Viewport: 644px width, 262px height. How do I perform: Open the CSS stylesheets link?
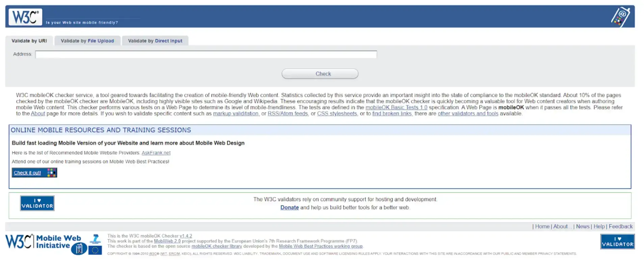tap(337, 114)
